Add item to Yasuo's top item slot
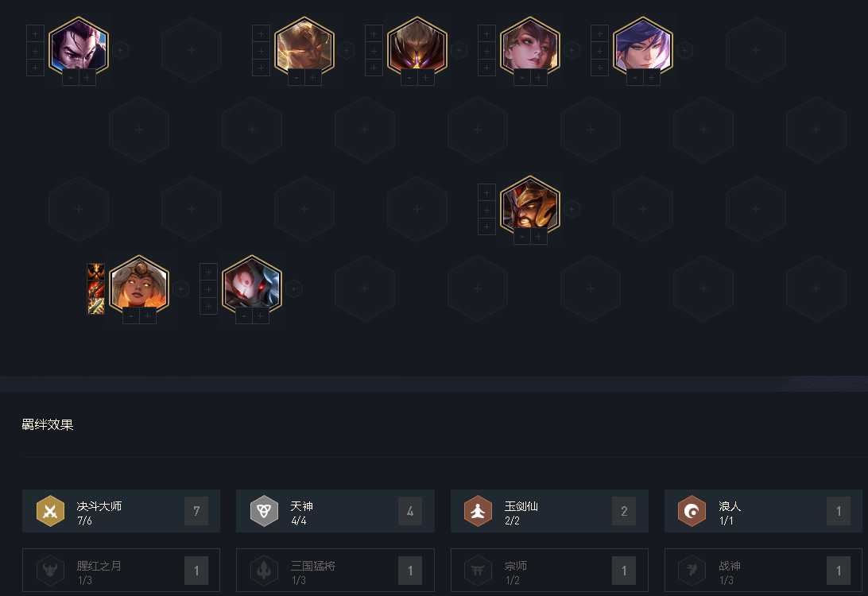This screenshot has height=596, width=868. click(36, 33)
